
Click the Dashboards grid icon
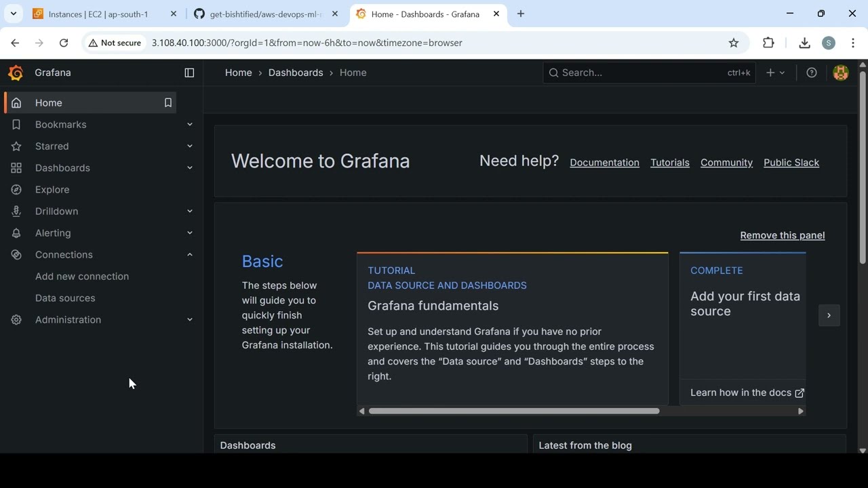[x=16, y=168]
